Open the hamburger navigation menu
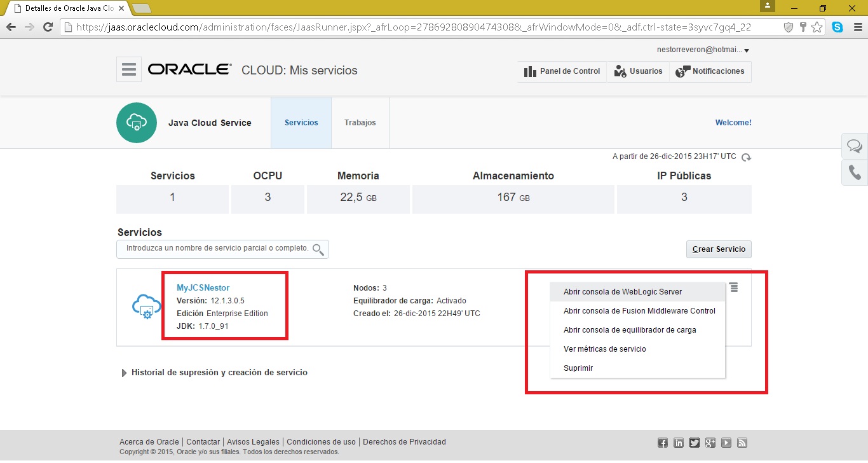 click(129, 70)
